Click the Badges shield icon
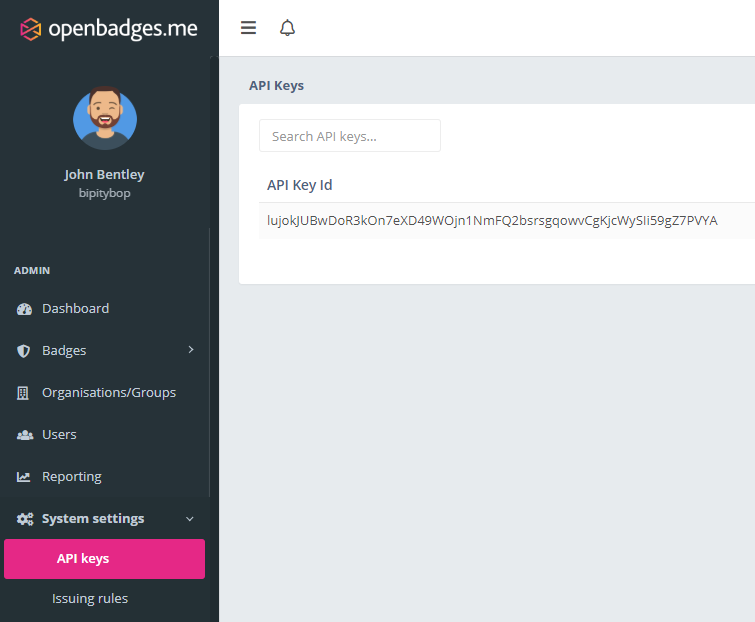 [24, 351]
